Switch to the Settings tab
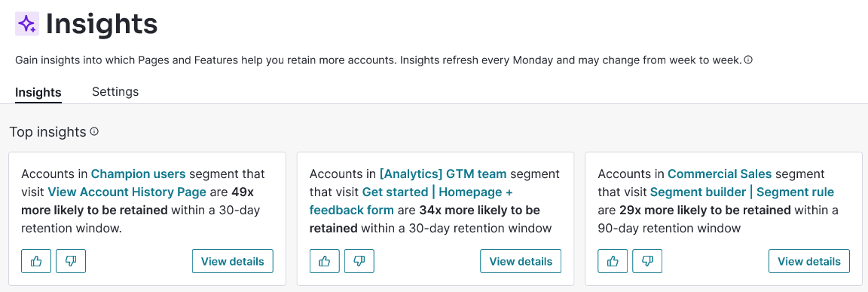Screen dimensions: 868x292 pos(115,91)
